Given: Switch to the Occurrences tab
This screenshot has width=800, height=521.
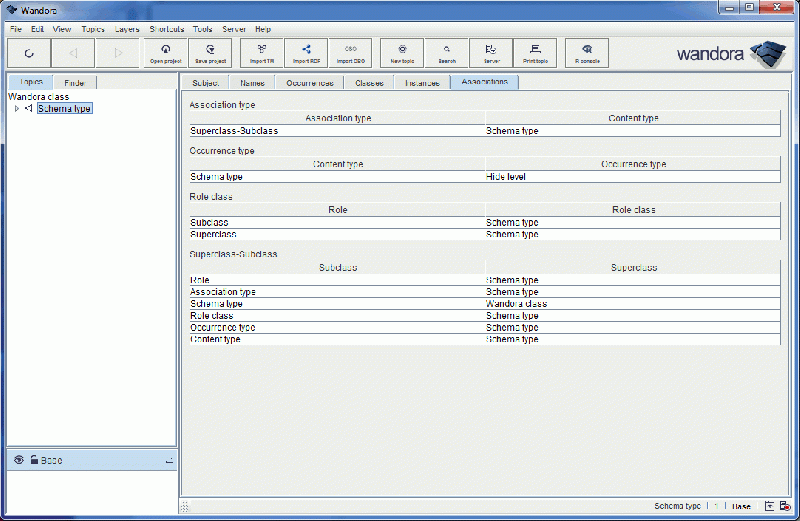Looking at the screenshot, I should tap(310, 82).
